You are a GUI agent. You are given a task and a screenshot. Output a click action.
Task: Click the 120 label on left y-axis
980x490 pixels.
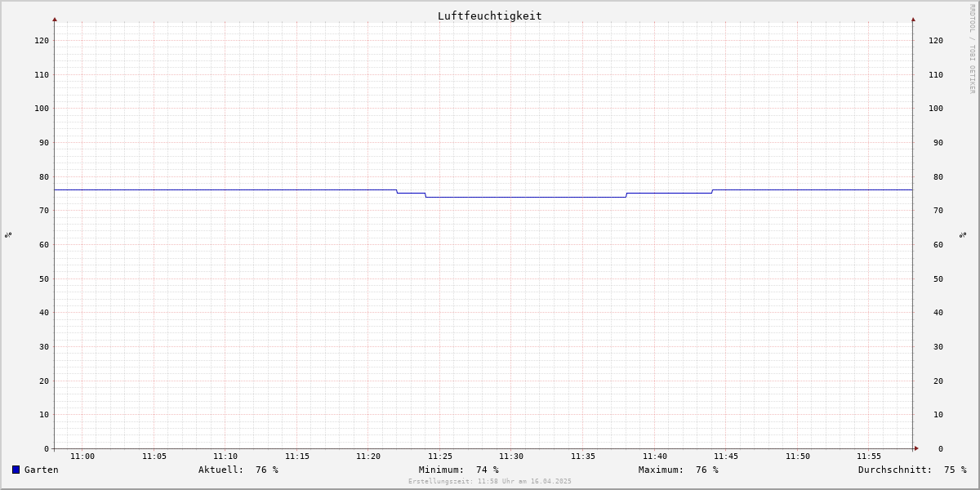[x=42, y=40]
